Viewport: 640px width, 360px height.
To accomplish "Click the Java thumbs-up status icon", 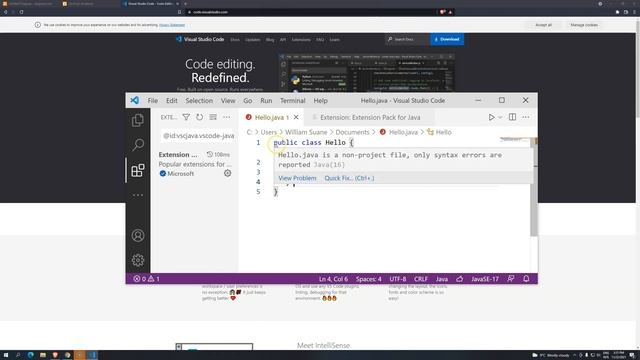I will pyautogui.click(x=460, y=279).
